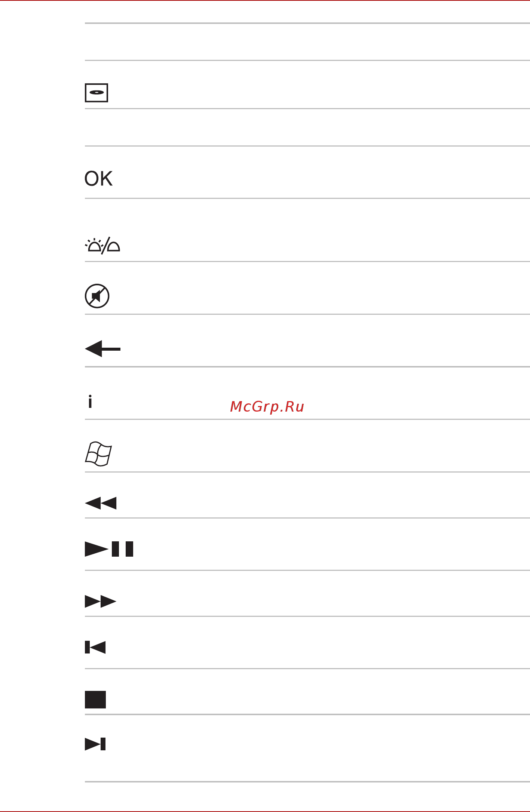Click the Windows flag logo icon
This screenshot has width=530, height=812.
[98, 454]
